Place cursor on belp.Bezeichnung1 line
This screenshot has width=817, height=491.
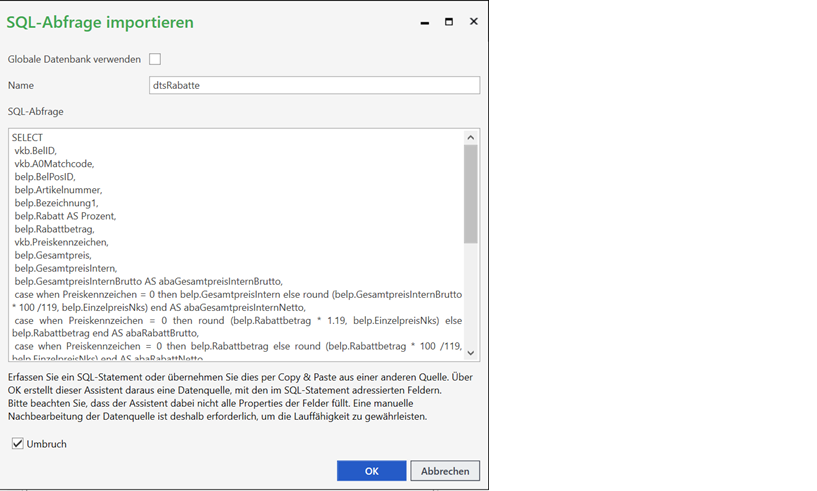coord(56,203)
